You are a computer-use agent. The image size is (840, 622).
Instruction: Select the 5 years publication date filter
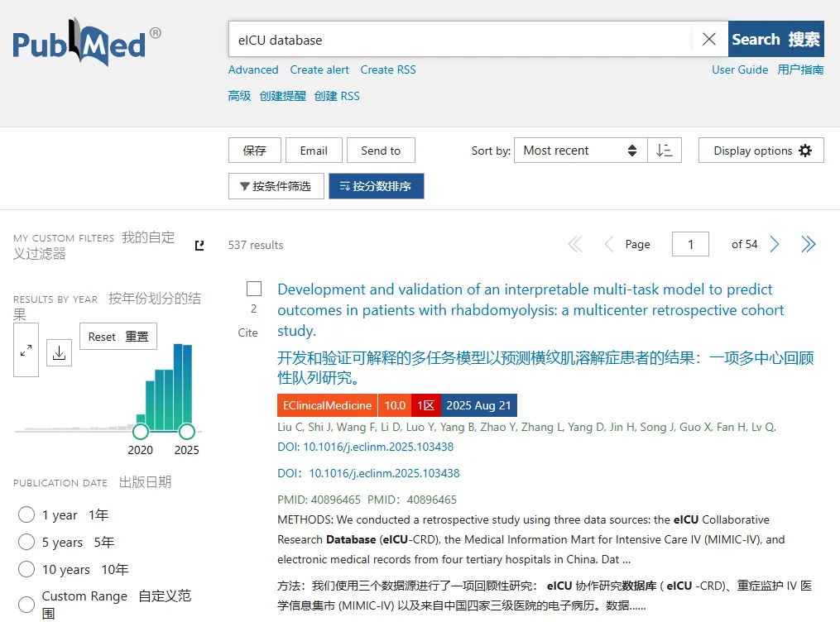click(x=26, y=542)
